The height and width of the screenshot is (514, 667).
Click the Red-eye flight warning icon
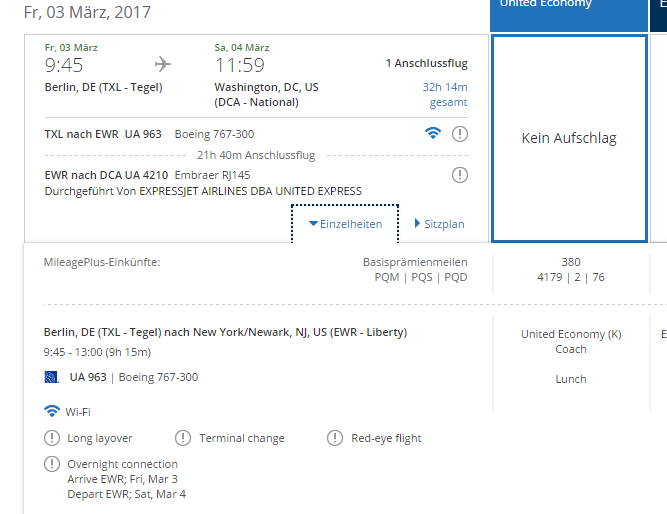335,438
